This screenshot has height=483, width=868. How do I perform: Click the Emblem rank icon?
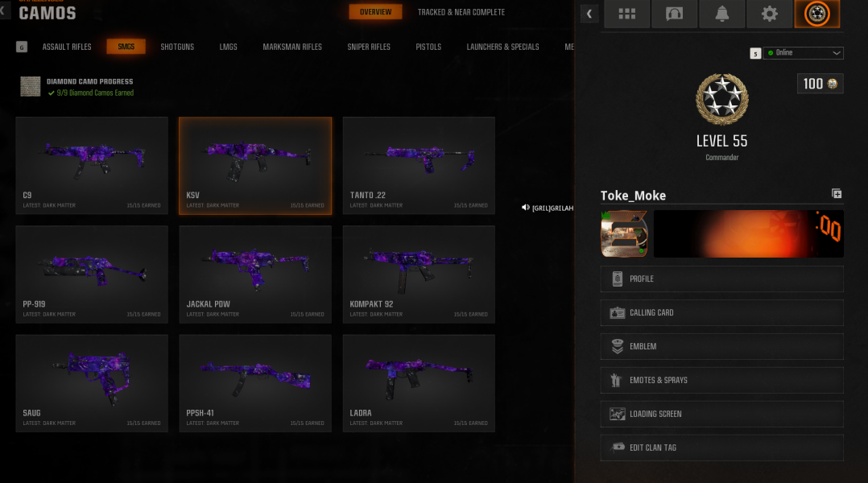618,346
